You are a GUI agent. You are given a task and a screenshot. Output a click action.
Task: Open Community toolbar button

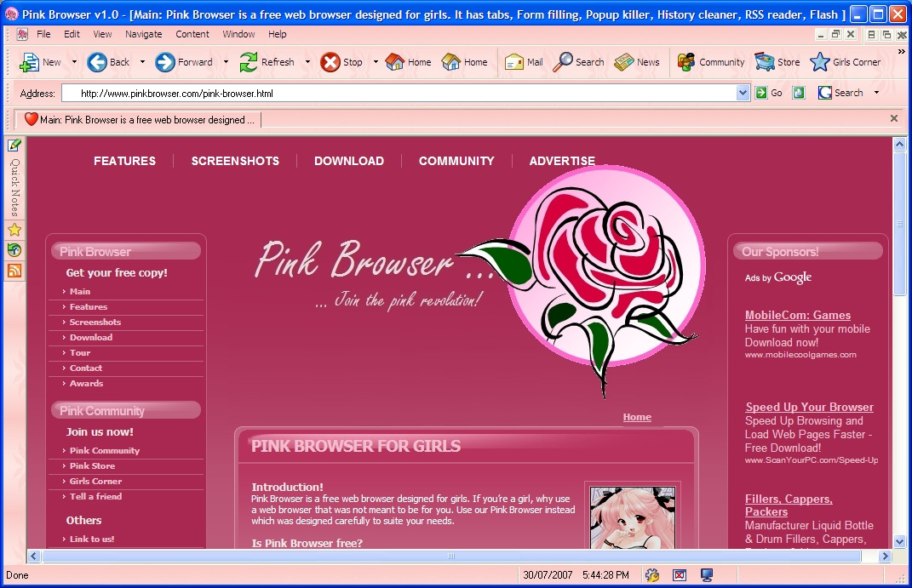click(x=711, y=62)
